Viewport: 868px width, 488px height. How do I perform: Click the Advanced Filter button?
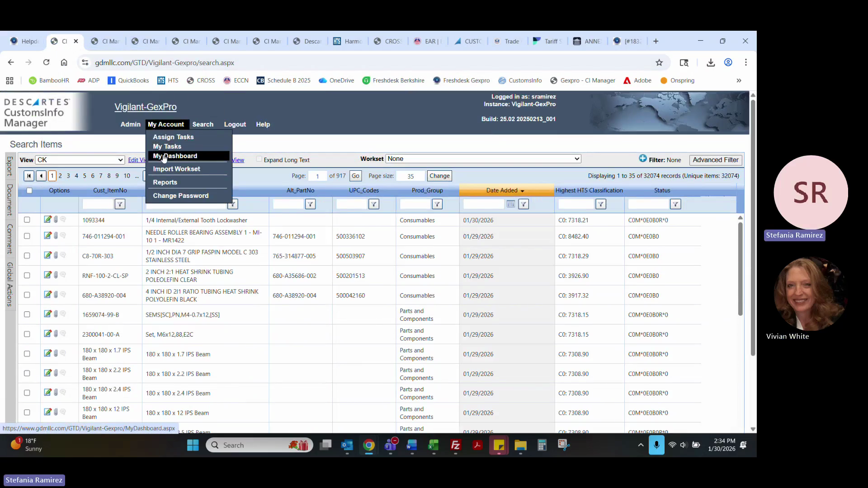715,160
